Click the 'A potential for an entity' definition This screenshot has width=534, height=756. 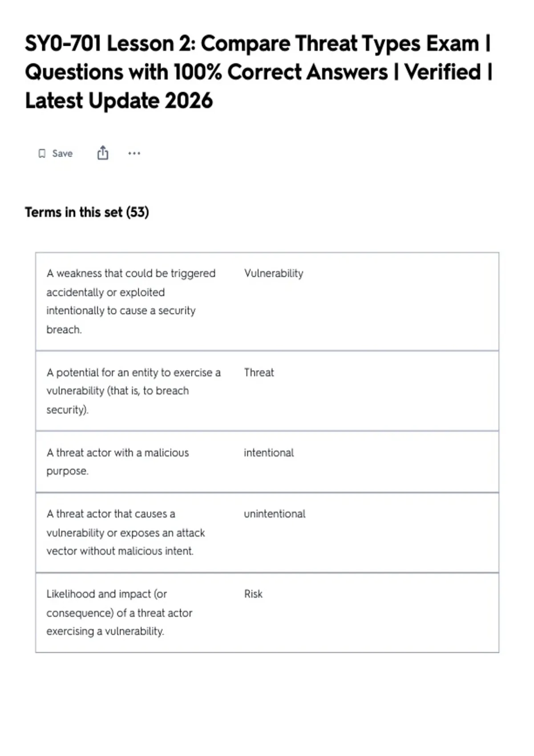click(133, 391)
